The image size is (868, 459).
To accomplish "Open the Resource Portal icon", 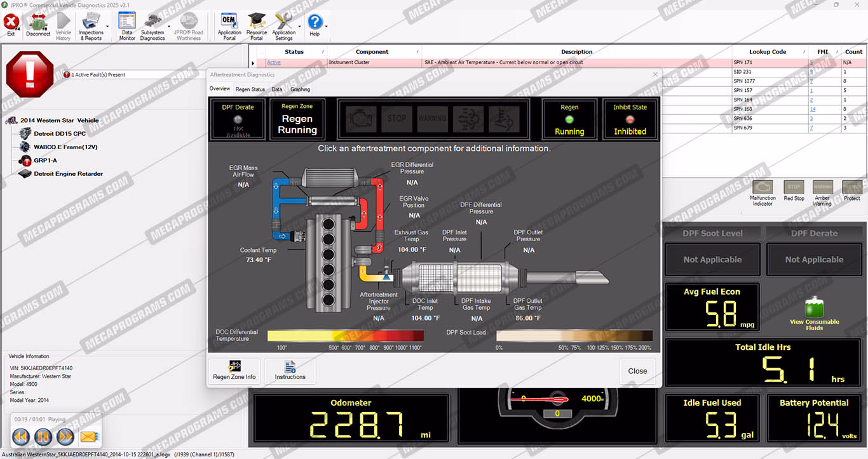I will (257, 26).
